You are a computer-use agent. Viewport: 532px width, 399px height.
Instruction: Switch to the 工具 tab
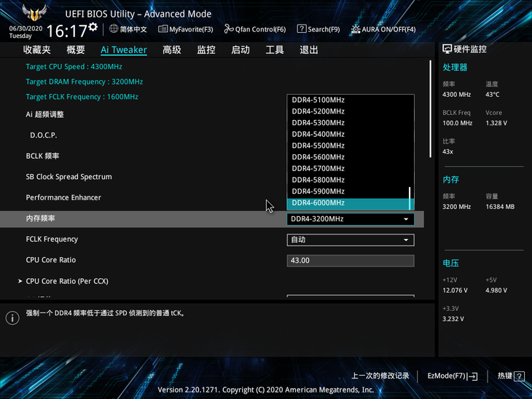pos(275,50)
